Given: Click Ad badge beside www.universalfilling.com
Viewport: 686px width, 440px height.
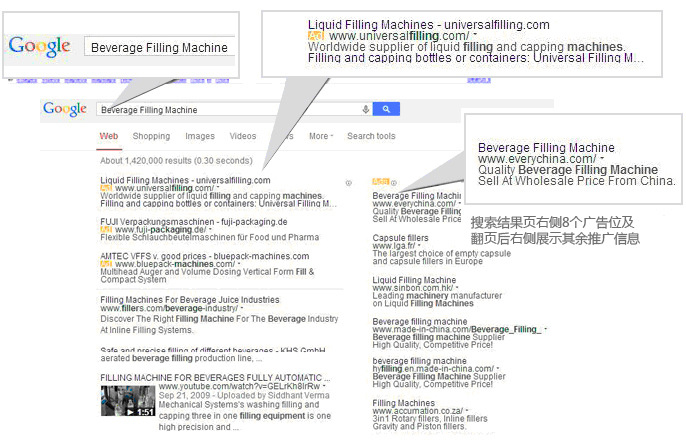Looking at the screenshot, I should point(106,188).
